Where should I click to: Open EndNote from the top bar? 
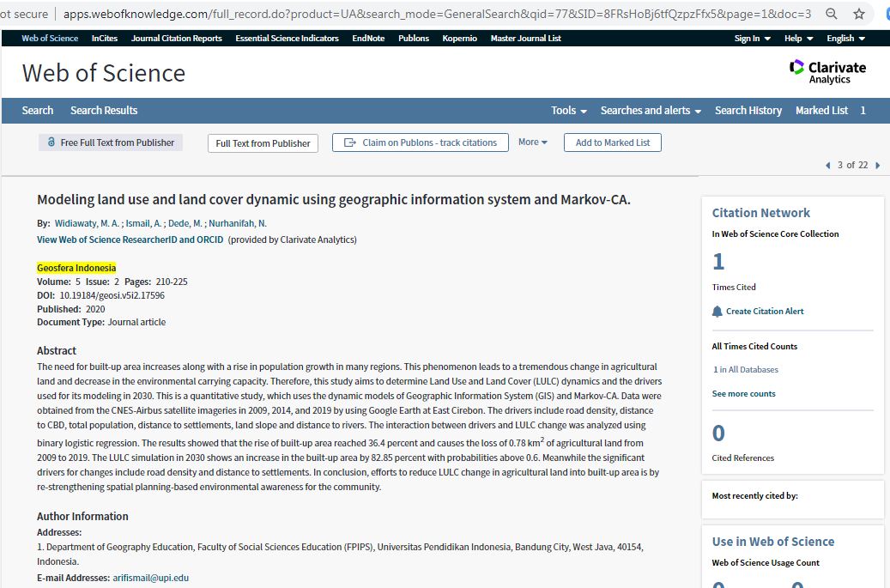tap(368, 38)
